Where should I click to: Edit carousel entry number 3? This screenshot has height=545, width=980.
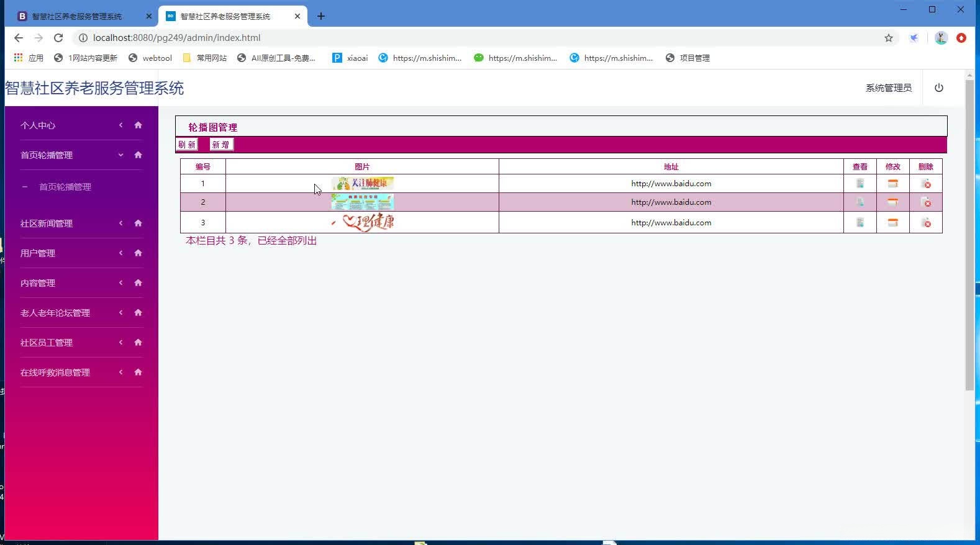893,223
